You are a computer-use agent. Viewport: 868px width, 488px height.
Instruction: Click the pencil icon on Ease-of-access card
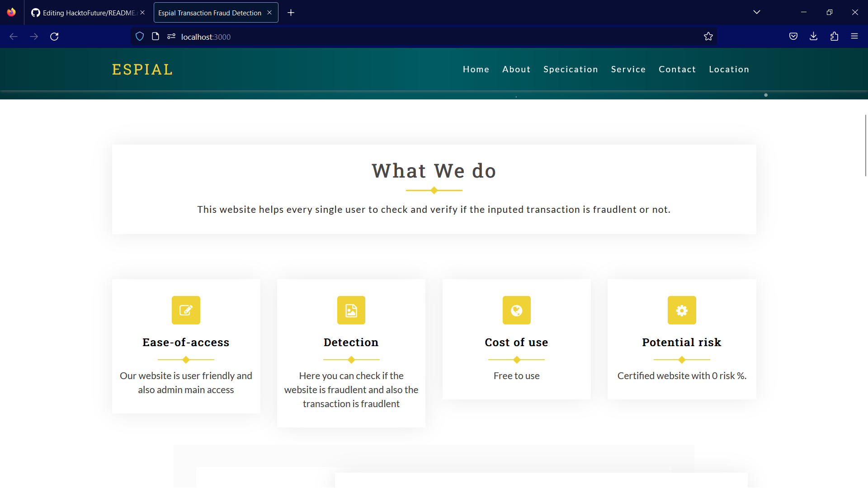point(186,310)
